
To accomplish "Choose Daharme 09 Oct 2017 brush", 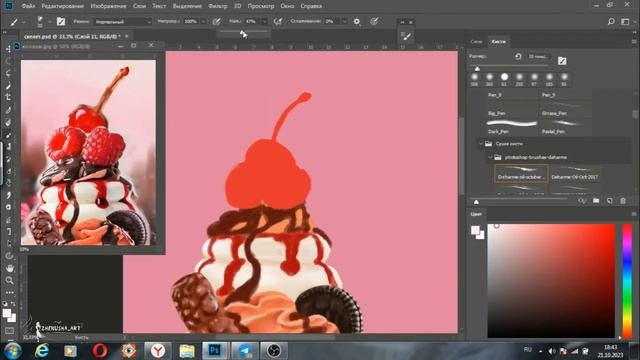I will coord(574,173).
